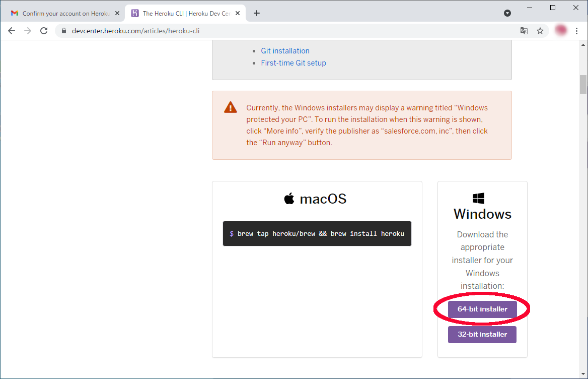Image resolution: width=588 pixels, height=379 pixels.
Task: Open the Git installation link
Action: click(285, 51)
